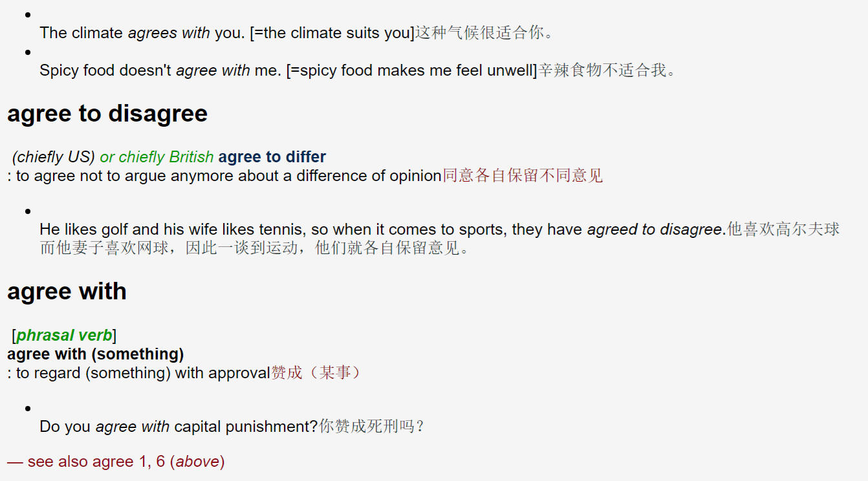
Task: Click the sentence 'The climate agrees with you'
Action: [226, 33]
